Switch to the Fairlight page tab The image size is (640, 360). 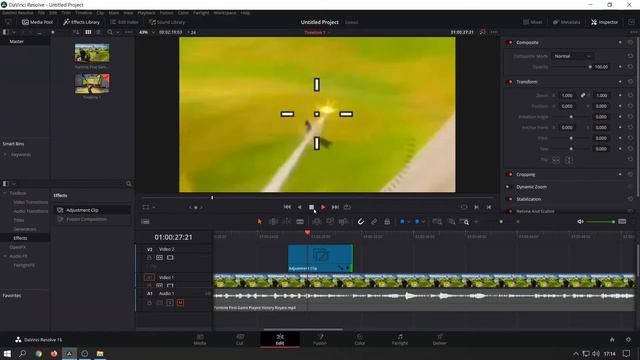pos(400,340)
